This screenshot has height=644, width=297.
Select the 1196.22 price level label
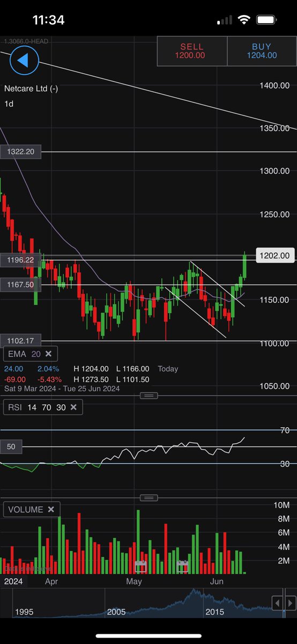point(20,260)
